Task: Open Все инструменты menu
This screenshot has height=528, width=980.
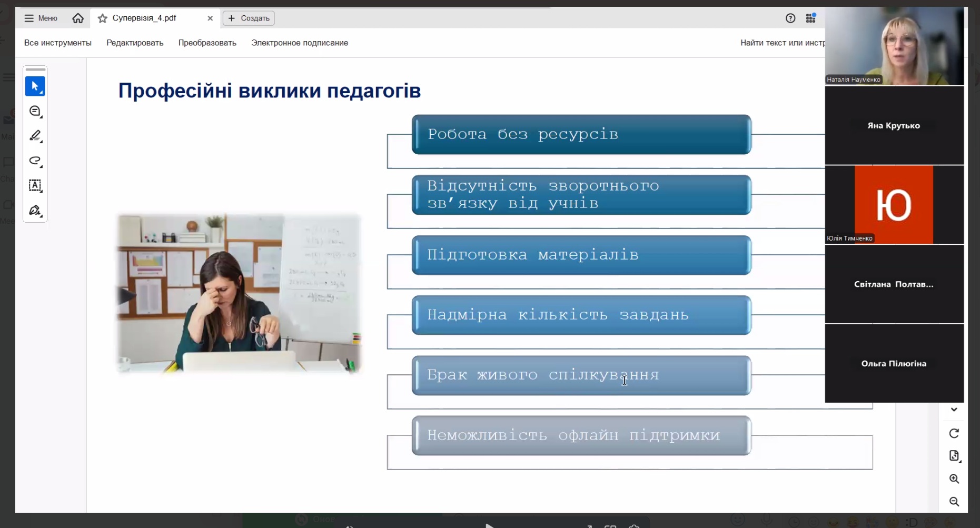Action: point(58,43)
